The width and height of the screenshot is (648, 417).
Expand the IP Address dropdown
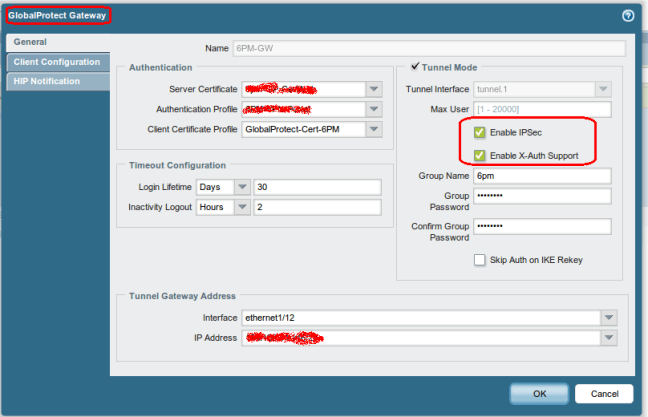point(609,338)
